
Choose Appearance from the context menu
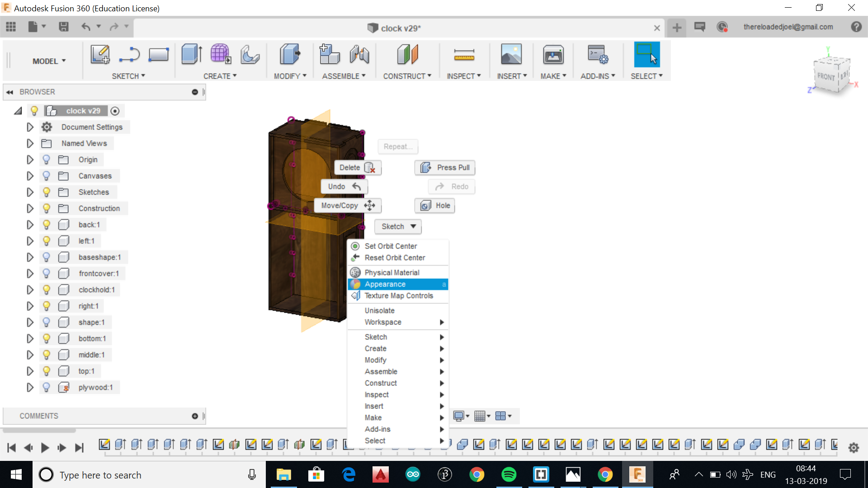[385, 284]
